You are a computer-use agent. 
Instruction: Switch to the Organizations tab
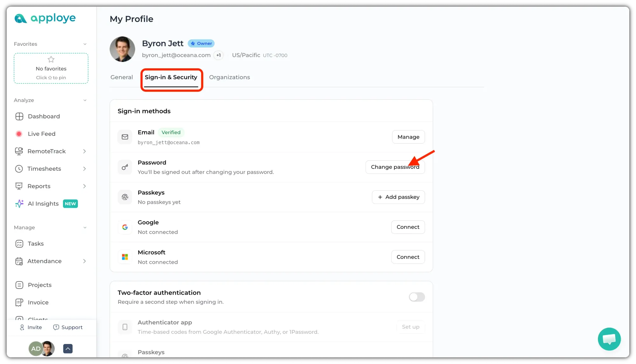click(x=230, y=77)
